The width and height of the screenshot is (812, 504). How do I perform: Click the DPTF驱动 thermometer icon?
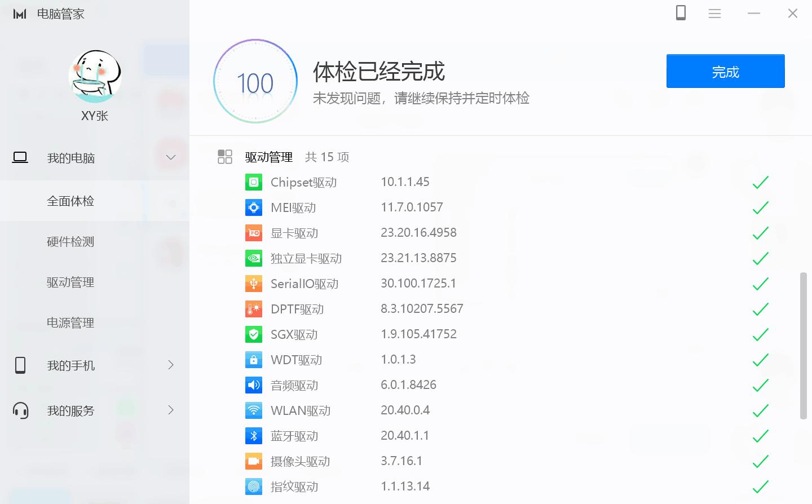(x=254, y=309)
